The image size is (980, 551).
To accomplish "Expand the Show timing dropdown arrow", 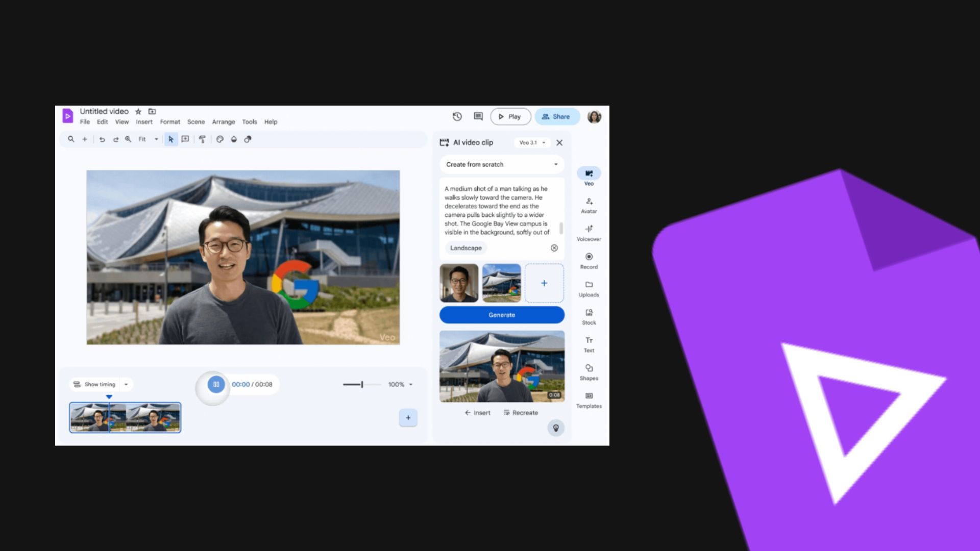I will tap(126, 384).
